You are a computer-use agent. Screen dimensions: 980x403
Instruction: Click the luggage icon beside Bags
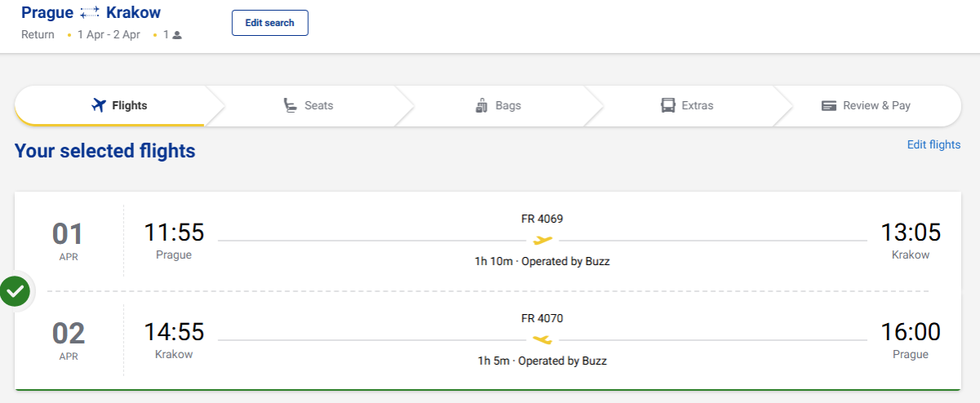(481, 106)
